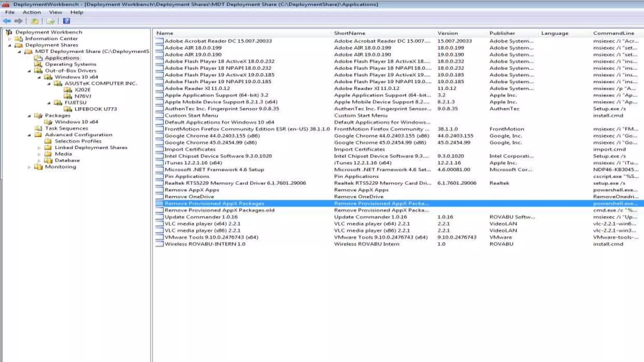Click the icon beside Update Commander 1.0.16
The height and width of the screenshot is (362, 644).
coord(160,217)
